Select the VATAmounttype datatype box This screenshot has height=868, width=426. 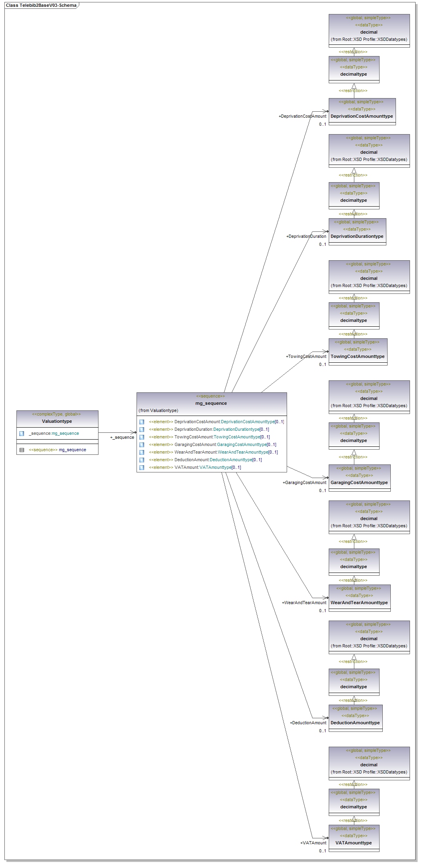coord(354,843)
